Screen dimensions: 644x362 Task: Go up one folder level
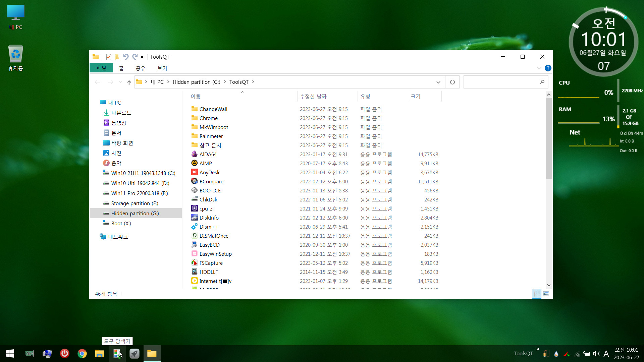[129, 82]
